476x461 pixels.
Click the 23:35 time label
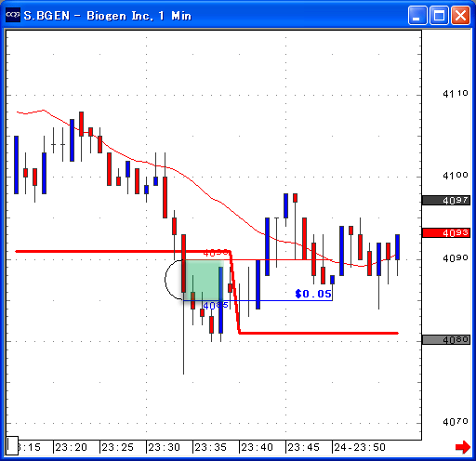click(210, 447)
